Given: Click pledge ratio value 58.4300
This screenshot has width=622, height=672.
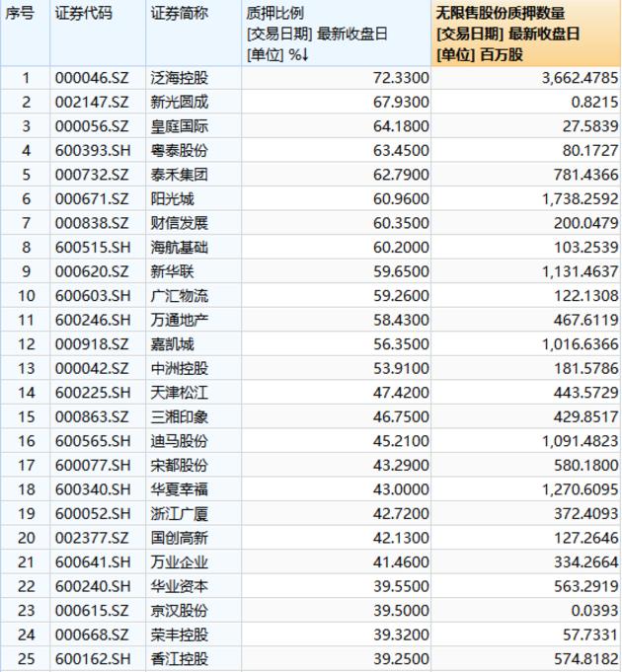Looking at the screenshot, I should pyautogui.click(x=401, y=320).
